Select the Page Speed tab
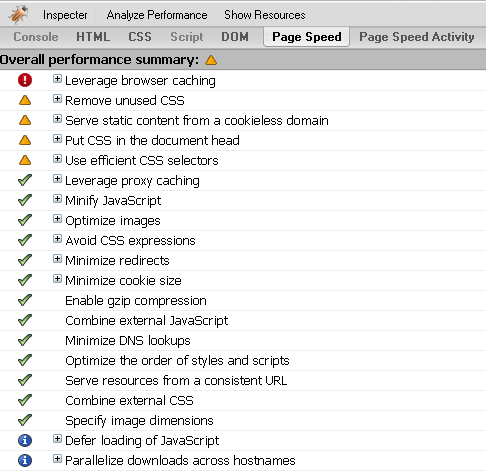This screenshot has height=473, width=486. (306, 37)
